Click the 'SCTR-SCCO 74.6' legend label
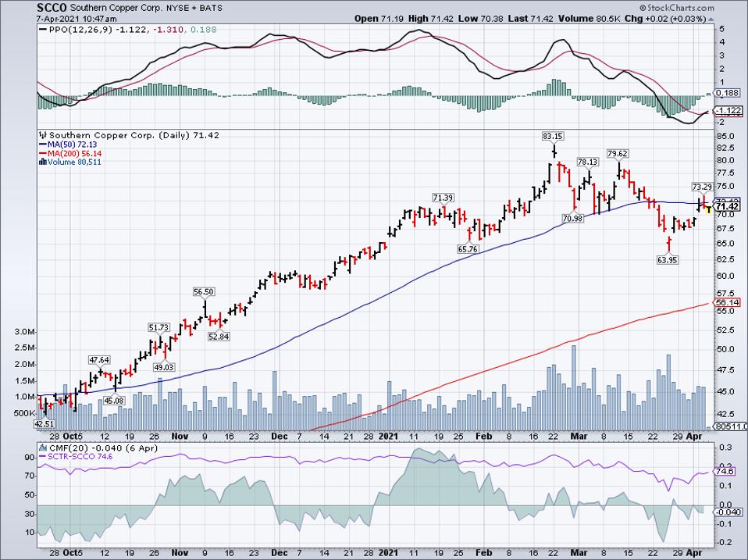 80,456
